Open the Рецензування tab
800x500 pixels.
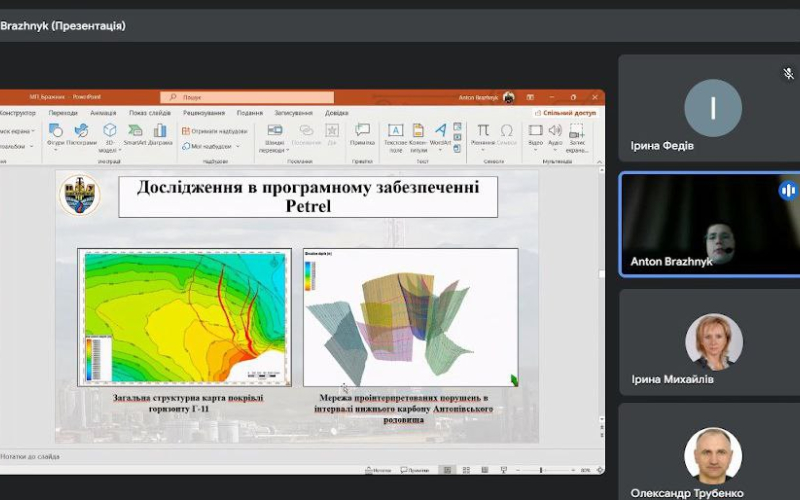tap(204, 113)
